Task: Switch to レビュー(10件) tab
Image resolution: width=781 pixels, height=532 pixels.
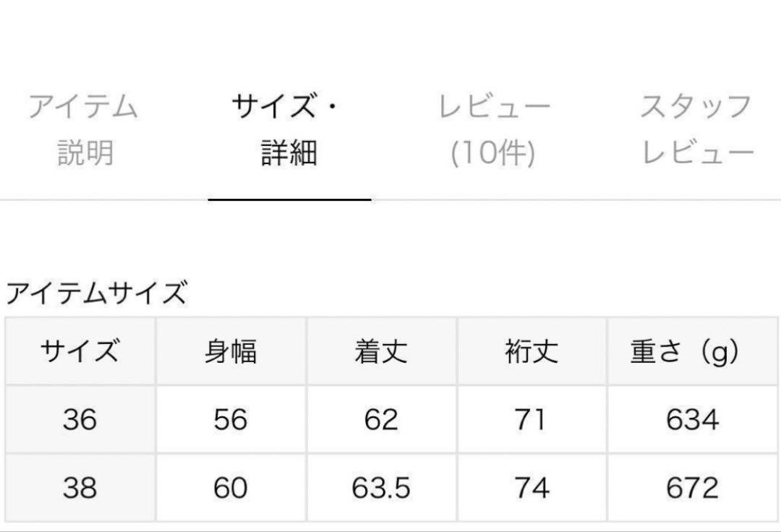Action: tap(494, 129)
